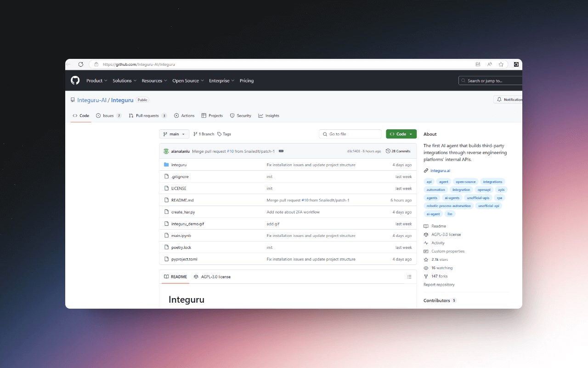Click the file icon next to LICENSE
Image resolution: width=588 pixels, height=368 pixels.
(167, 188)
